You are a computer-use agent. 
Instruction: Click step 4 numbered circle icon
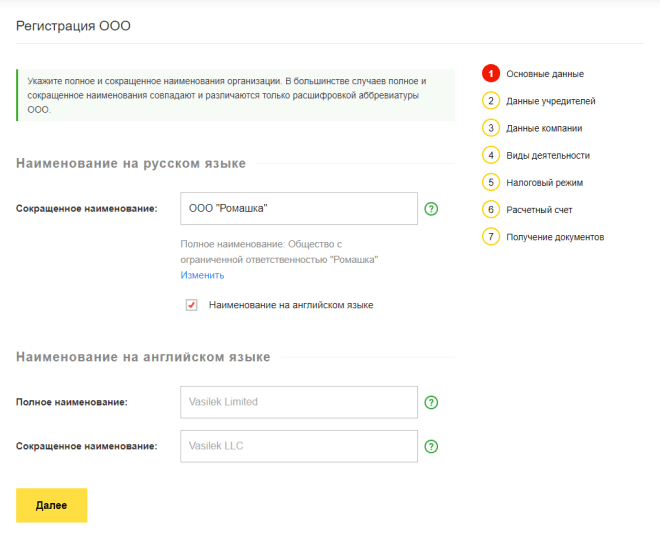point(490,155)
